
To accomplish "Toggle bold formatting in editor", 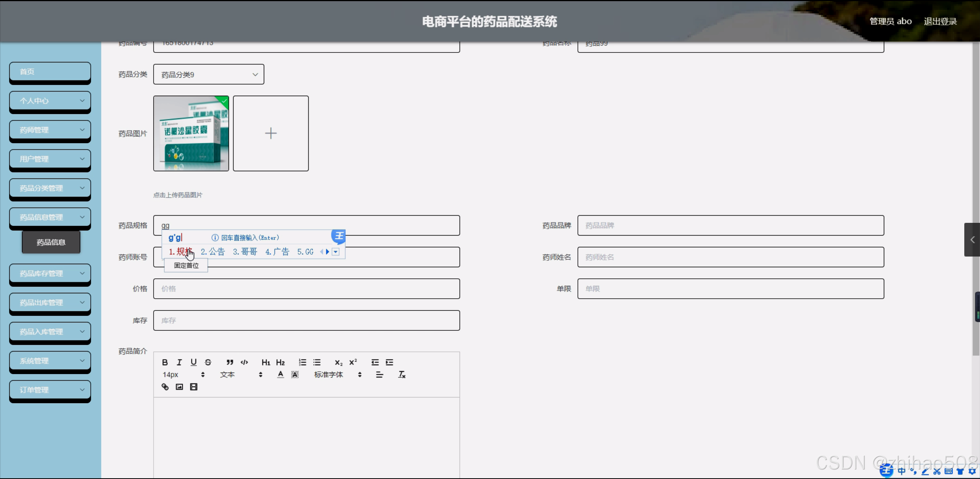I will [x=165, y=362].
